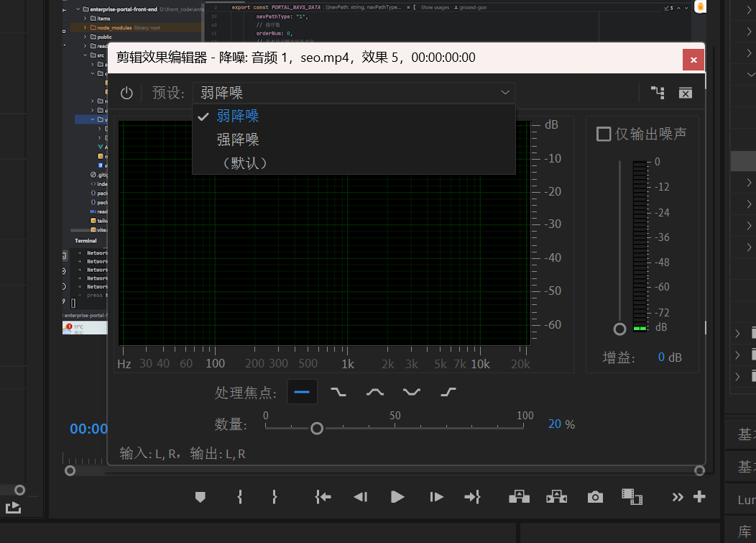Select low-frequency processing focus shape
The height and width of the screenshot is (543, 756).
(x=338, y=392)
